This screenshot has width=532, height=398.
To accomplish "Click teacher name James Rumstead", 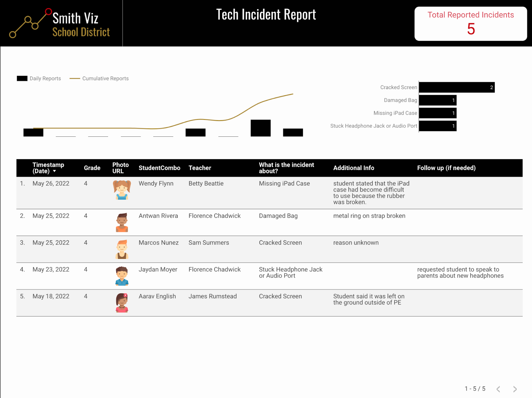I will [212, 296].
